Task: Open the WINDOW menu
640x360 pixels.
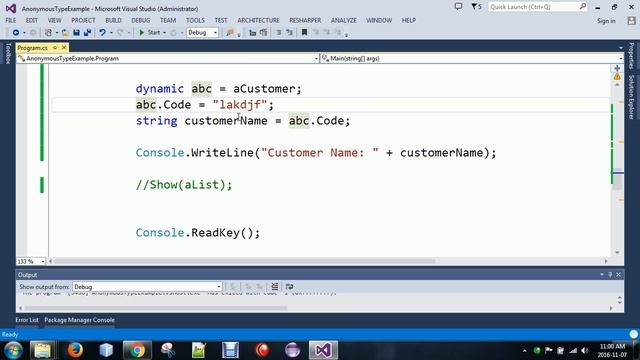Action: coord(379,20)
